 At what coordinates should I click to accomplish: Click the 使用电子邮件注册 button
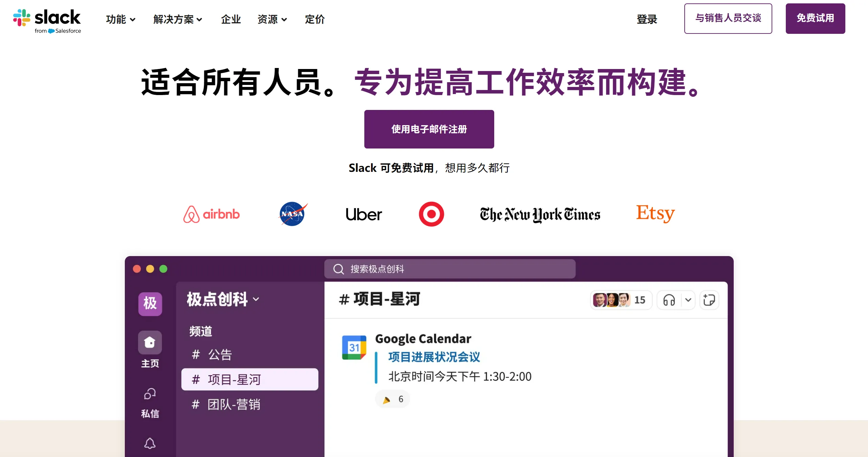point(429,129)
